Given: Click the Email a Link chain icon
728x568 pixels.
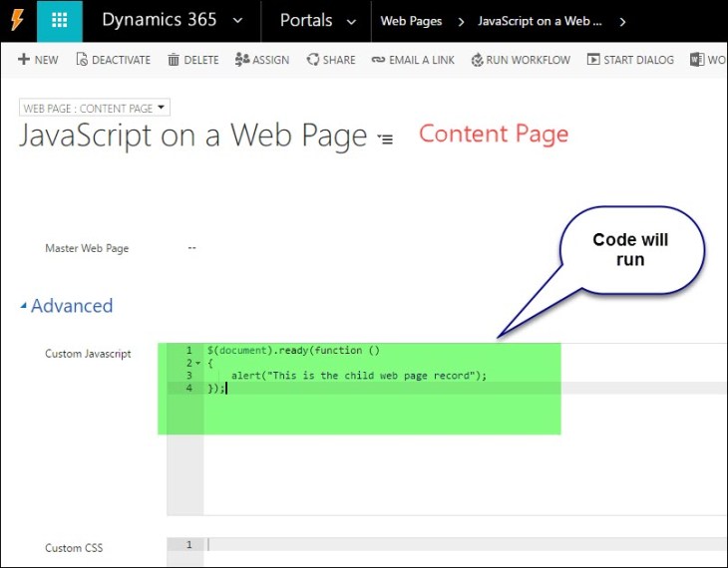Looking at the screenshot, I should 378,60.
